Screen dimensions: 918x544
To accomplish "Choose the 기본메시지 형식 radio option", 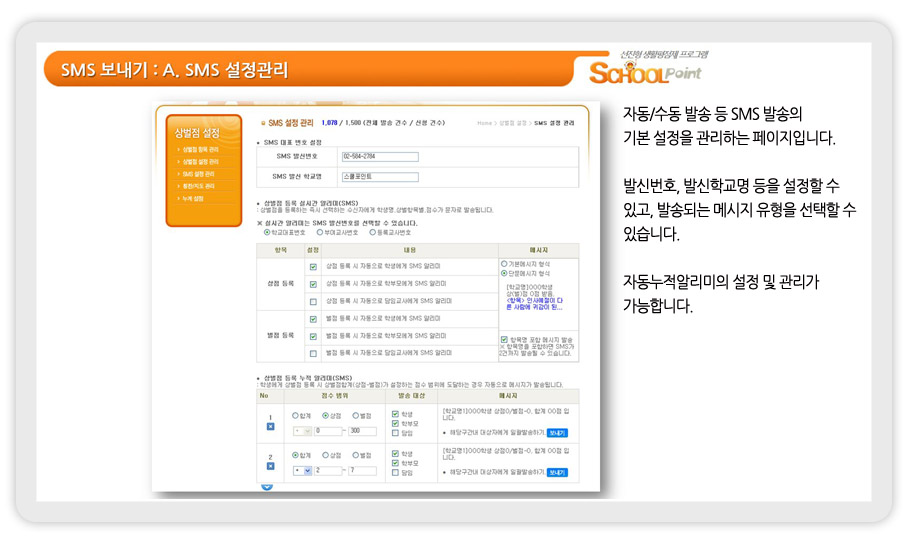I will (x=505, y=263).
